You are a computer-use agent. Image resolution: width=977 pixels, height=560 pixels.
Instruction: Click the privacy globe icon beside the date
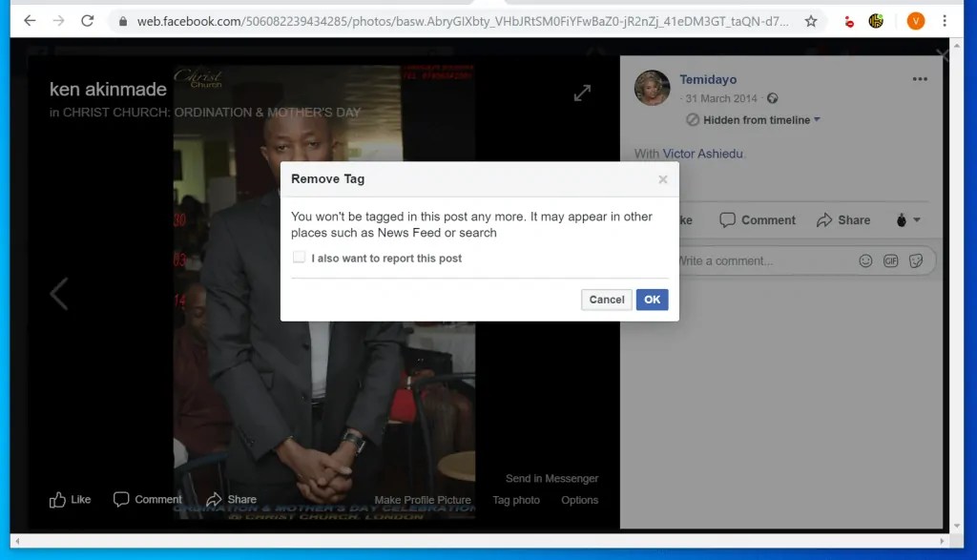click(x=772, y=98)
